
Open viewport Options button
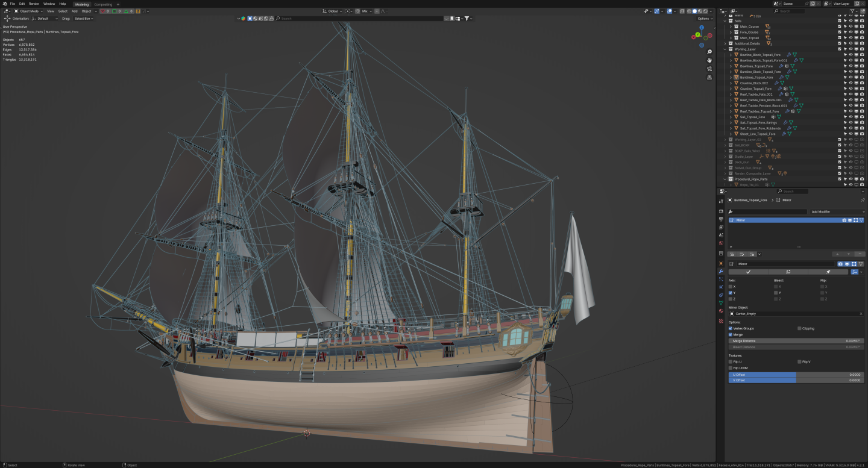tap(703, 19)
